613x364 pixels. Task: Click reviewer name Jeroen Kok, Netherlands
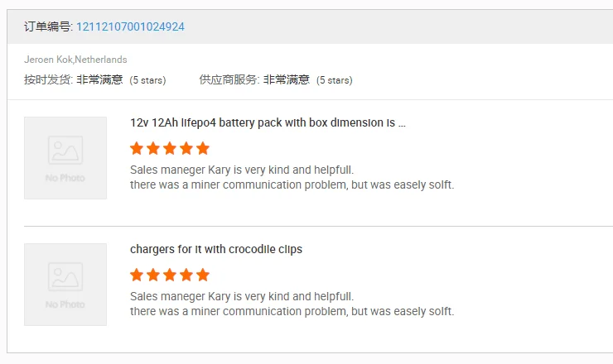(75, 60)
